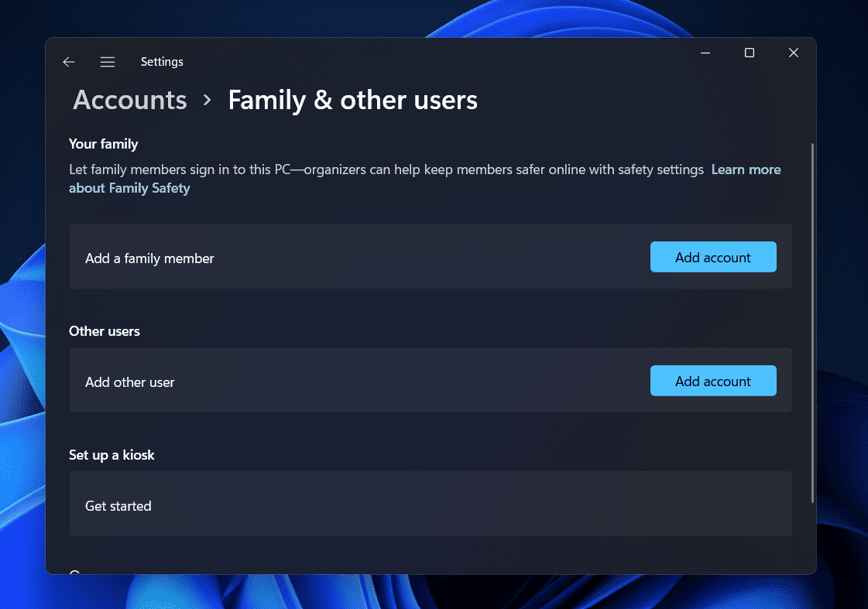Click the Set up a kiosk heading
Screen dimensions: 868x609
[x=112, y=455]
